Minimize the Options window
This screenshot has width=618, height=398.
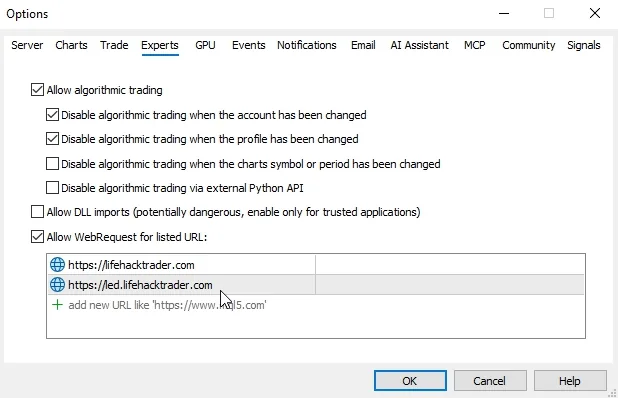(504, 13)
